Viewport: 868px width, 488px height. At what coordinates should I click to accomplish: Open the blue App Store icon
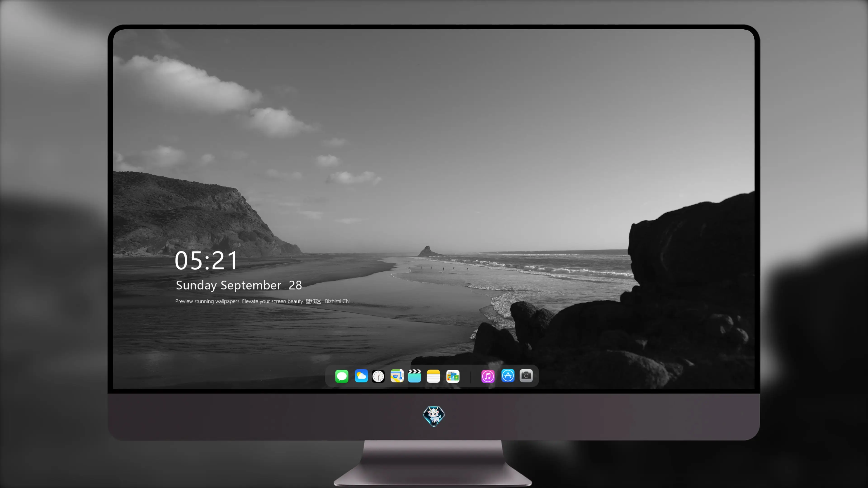click(508, 376)
